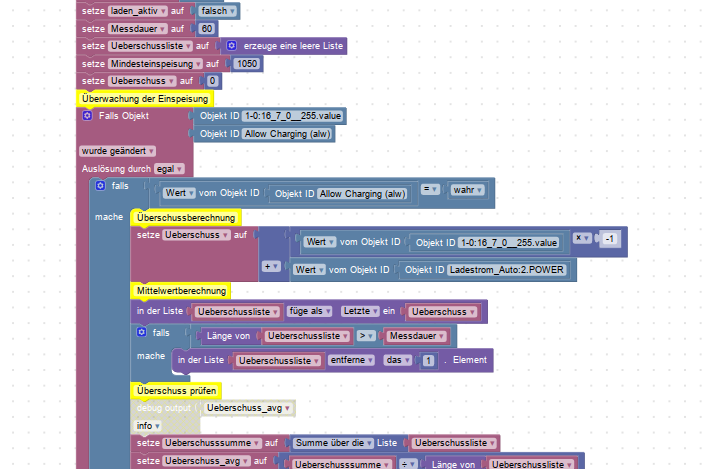Screen dimensions: 712x469
Task: Open gear of 'falls' block with 'Länge von' condition
Action: (142, 332)
